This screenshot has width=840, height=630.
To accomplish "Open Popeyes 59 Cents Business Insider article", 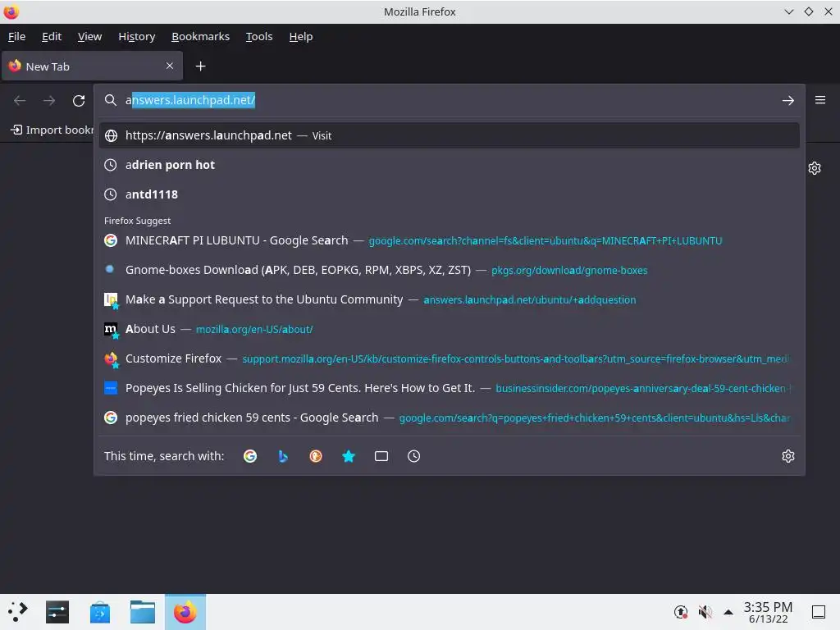I will click(449, 388).
